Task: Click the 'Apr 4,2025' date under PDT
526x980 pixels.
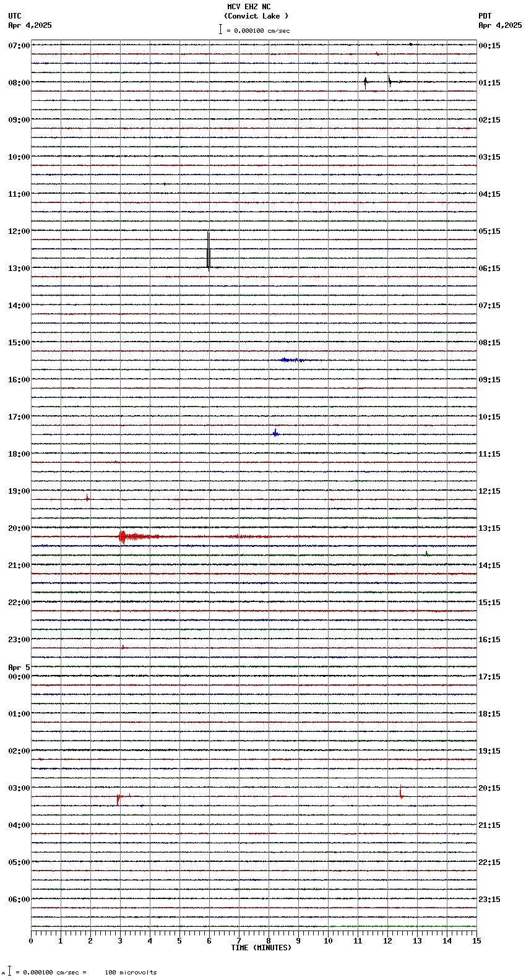Action: [x=500, y=25]
